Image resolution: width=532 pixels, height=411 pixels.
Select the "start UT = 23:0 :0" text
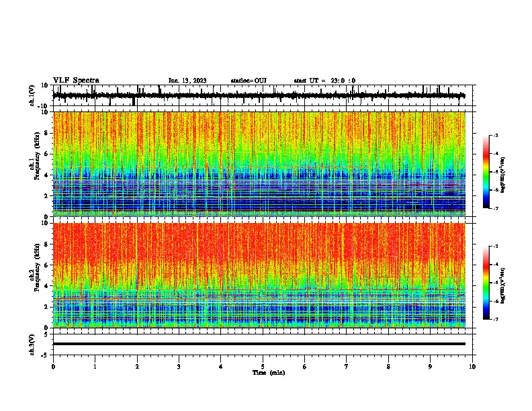coord(324,81)
